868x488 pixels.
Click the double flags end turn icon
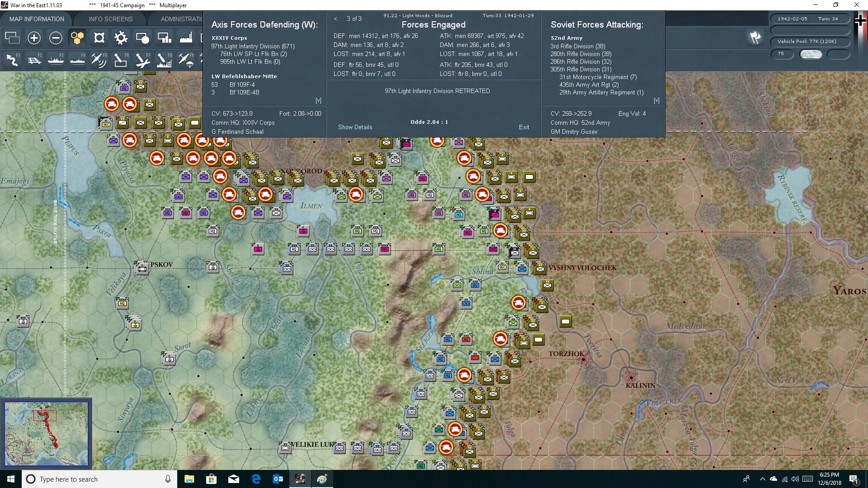tap(755, 38)
